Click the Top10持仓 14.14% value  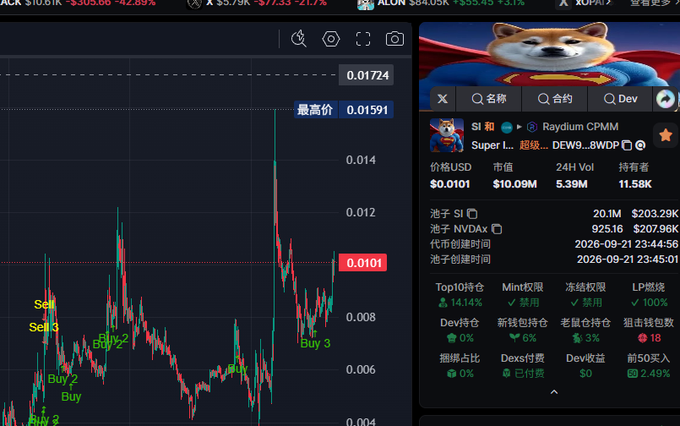460,302
